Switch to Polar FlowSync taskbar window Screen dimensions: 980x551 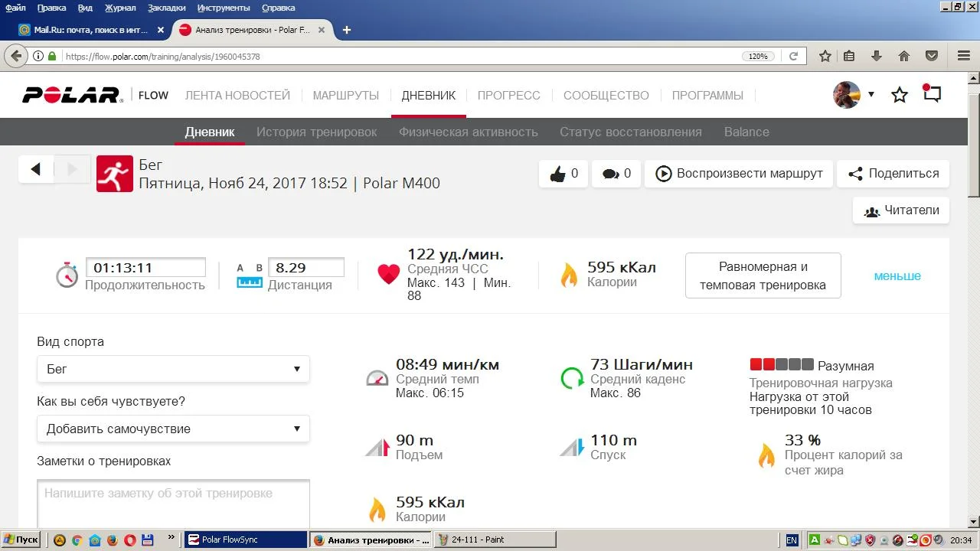click(x=246, y=540)
